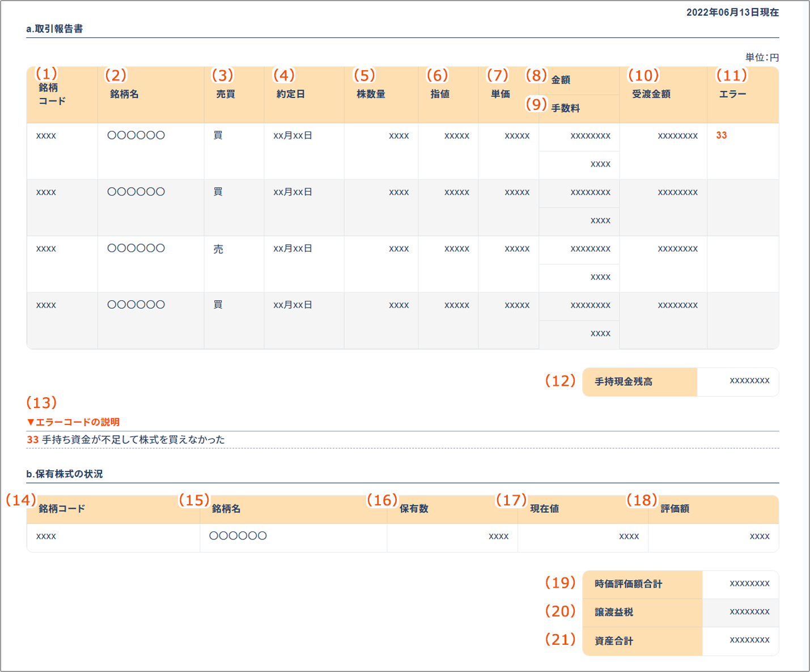Screen dimensions: 810x672
Task: Click the error description 手持ち資金が不足して株式を買えなかった
Action: tap(133, 440)
